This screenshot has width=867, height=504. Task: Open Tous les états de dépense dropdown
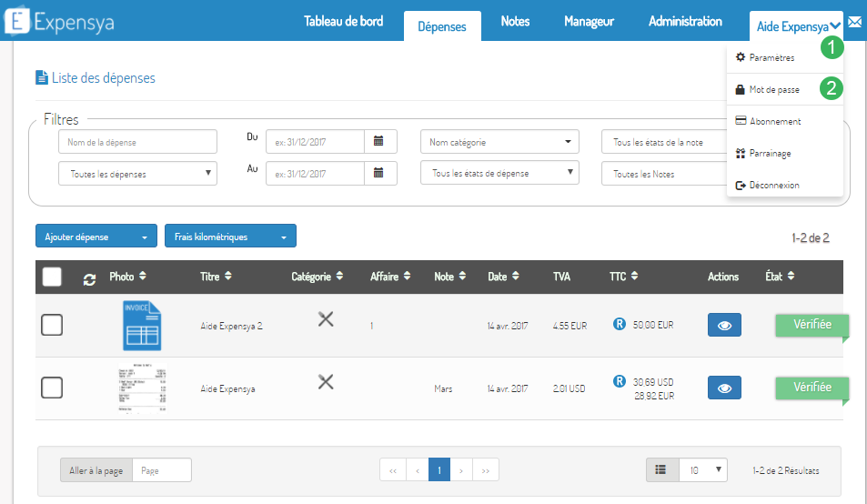click(499, 173)
